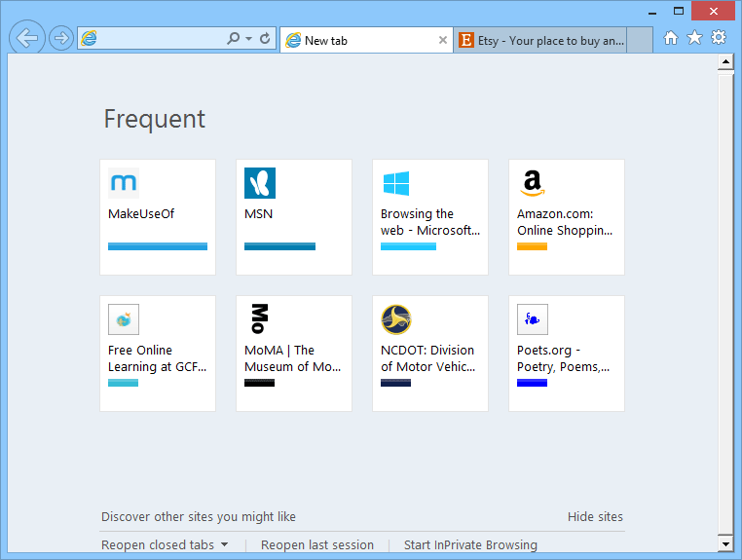Click Hide sites link

[595, 517]
